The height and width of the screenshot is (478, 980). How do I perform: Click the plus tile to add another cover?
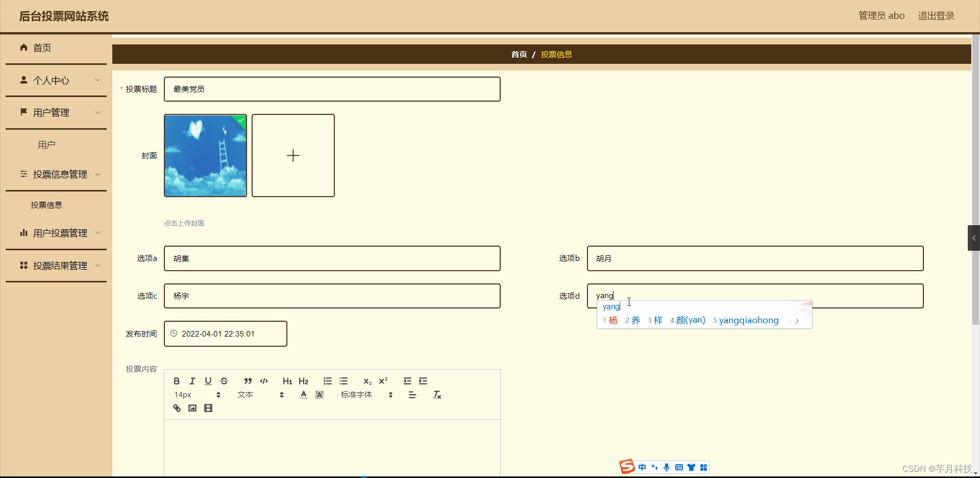pyautogui.click(x=293, y=155)
